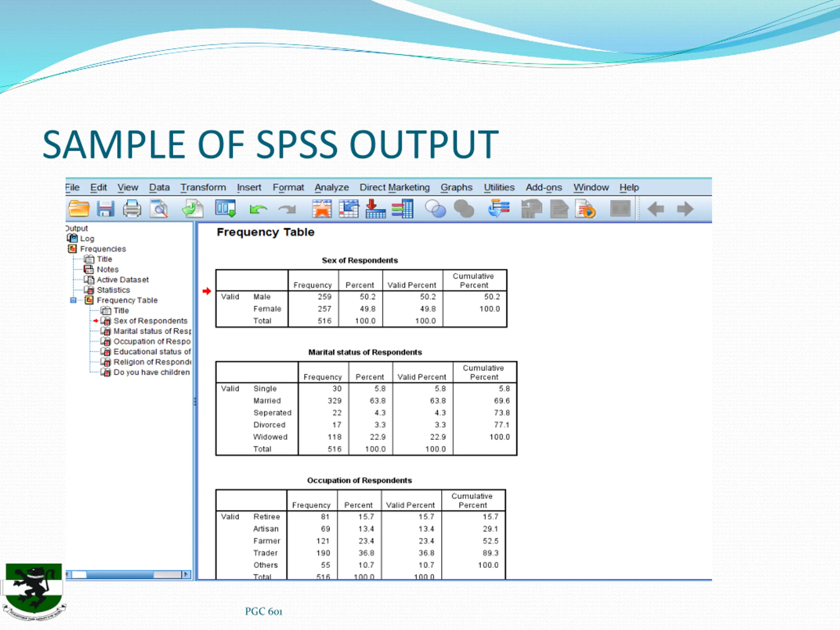This screenshot has width=840, height=630.
Task: Select Frequency Table outline item
Action: point(127,300)
